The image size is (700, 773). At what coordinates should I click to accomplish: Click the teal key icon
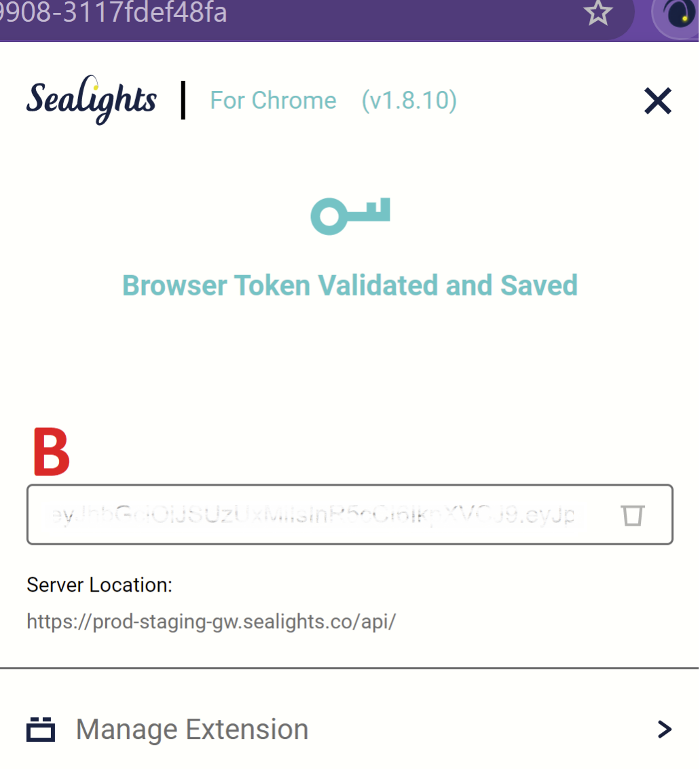(350, 216)
